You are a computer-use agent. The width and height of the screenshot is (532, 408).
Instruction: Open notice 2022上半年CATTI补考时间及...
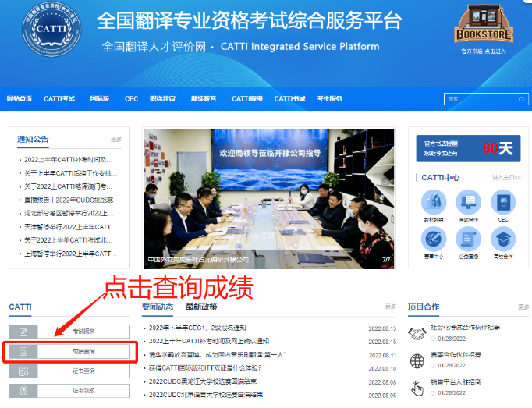[68, 160]
